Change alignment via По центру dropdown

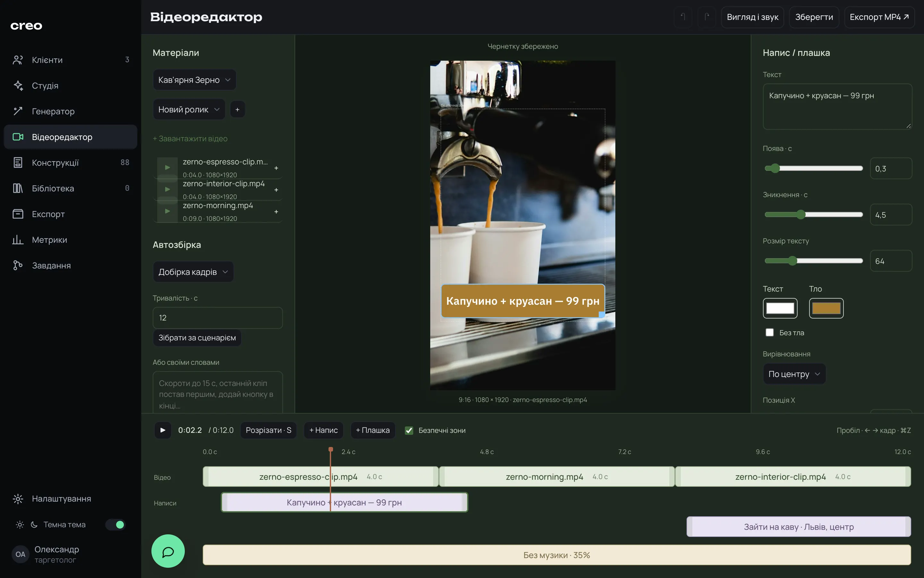tap(794, 374)
